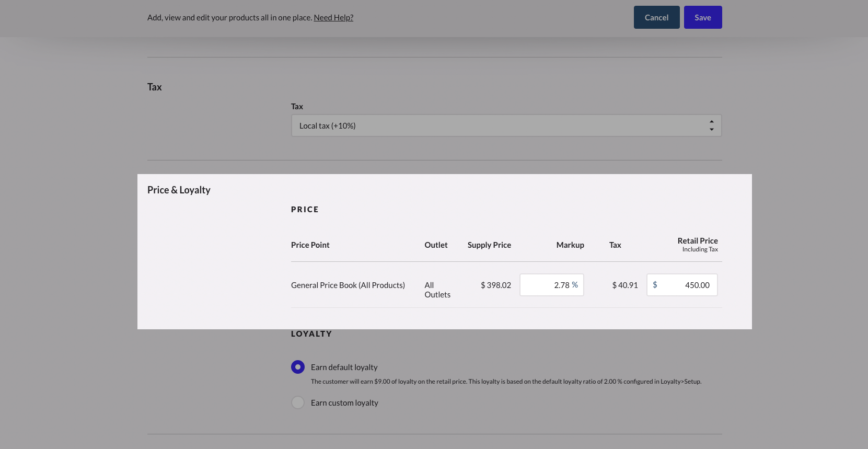Click the LOYALTY subsection heading
This screenshot has width=868, height=449.
[311, 333]
